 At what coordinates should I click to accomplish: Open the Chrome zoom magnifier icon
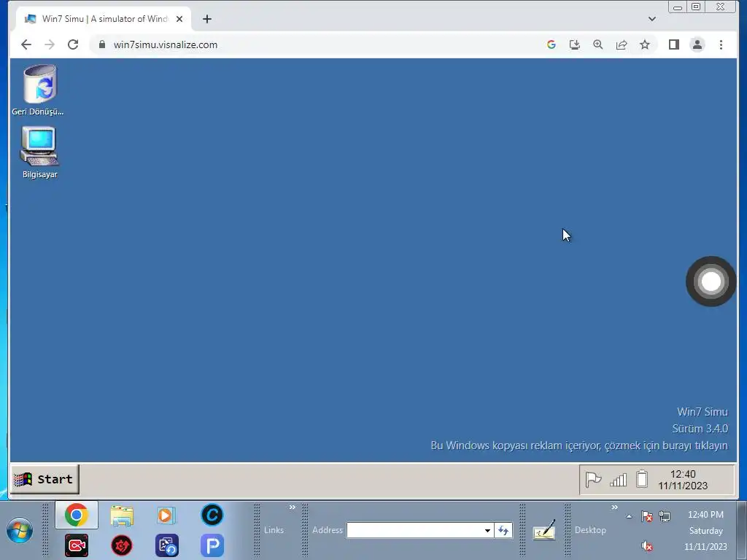598,44
